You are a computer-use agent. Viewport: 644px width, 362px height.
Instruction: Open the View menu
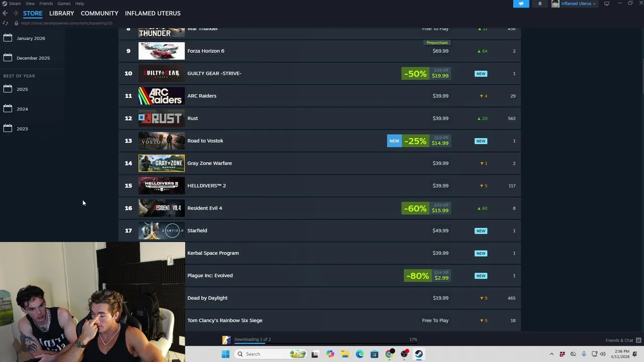tap(30, 4)
